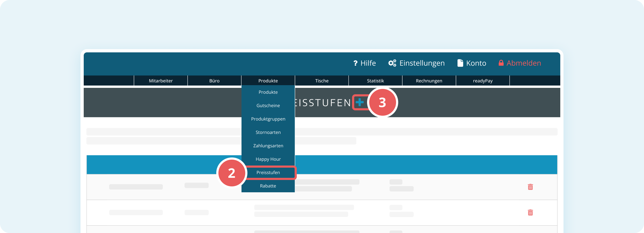Switch to the Büro tab
Viewport: 644px width, 233px height.
[214, 81]
